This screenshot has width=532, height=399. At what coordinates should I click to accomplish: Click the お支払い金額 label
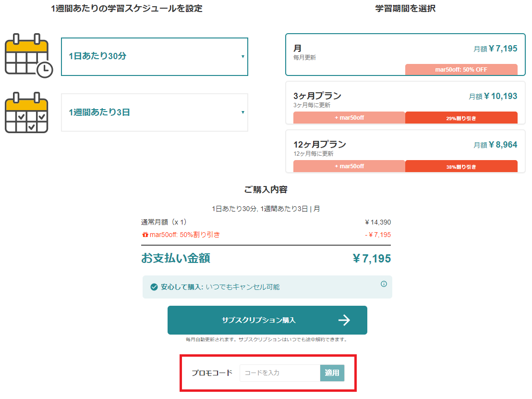click(176, 258)
